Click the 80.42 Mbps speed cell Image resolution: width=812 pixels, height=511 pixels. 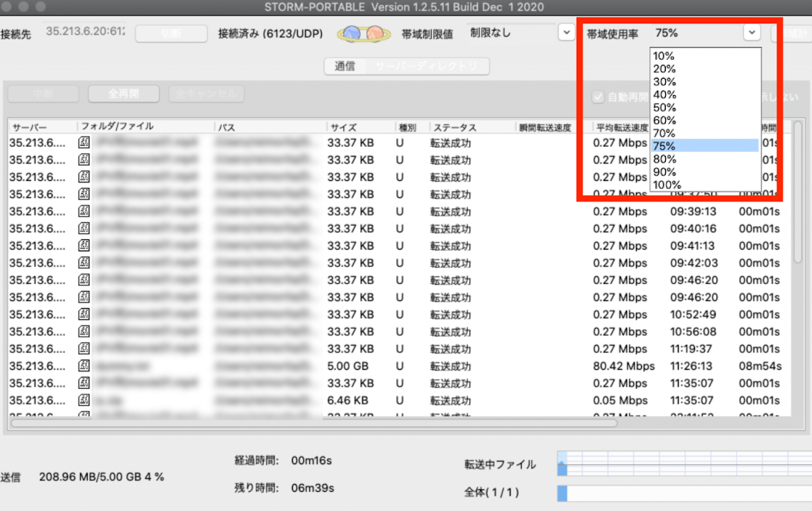click(623, 366)
